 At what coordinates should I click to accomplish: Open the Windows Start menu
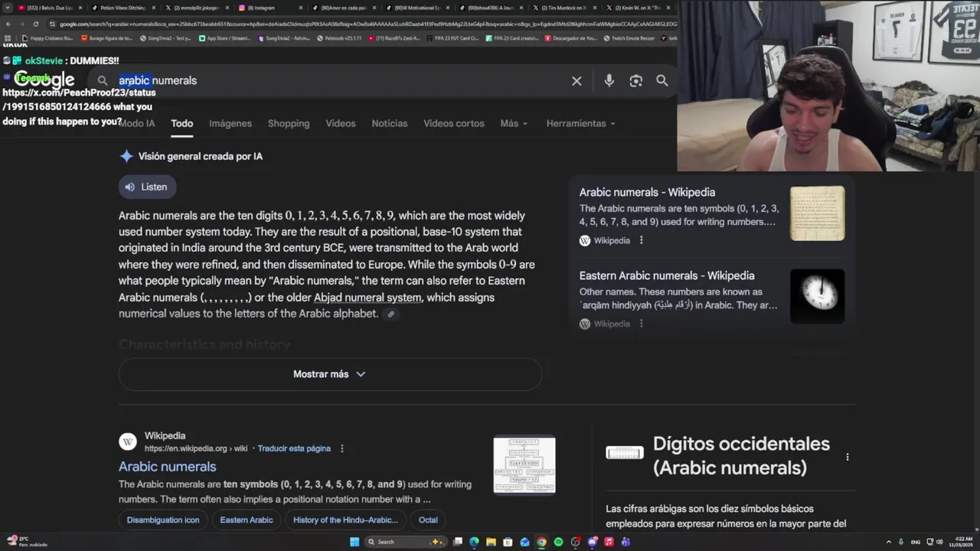[x=354, y=542]
